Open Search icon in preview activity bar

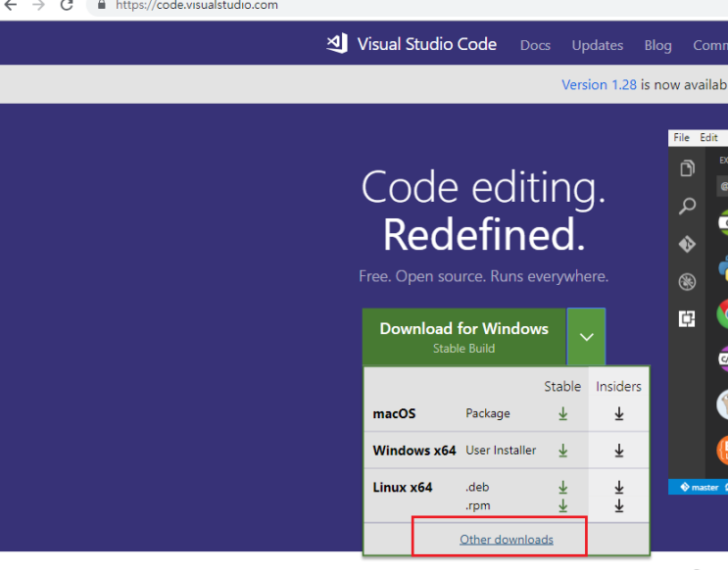point(687,206)
